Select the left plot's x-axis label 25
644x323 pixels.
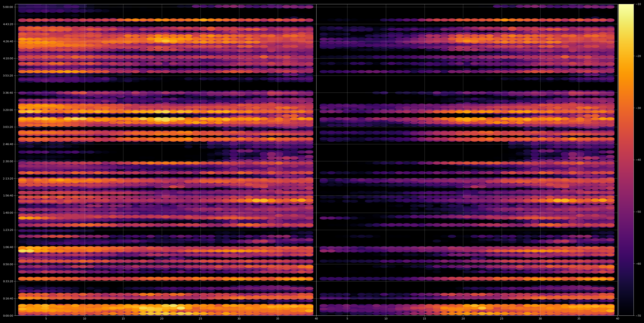click(200, 319)
